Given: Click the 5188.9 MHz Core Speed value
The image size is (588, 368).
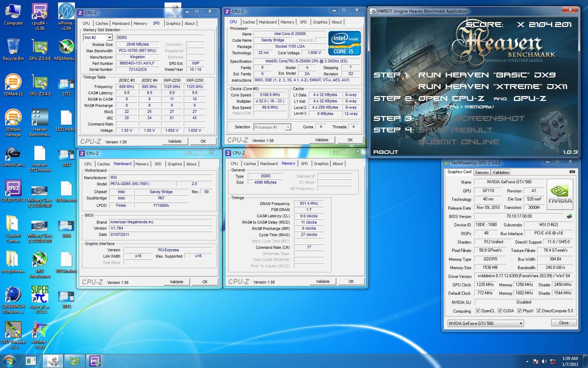Looking at the screenshot, I should [x=270, y=95].
